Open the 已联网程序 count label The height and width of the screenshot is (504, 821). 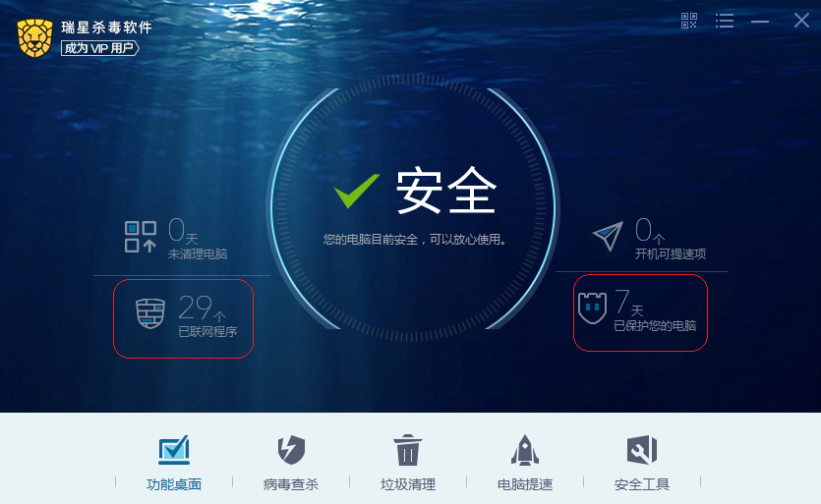207,331
